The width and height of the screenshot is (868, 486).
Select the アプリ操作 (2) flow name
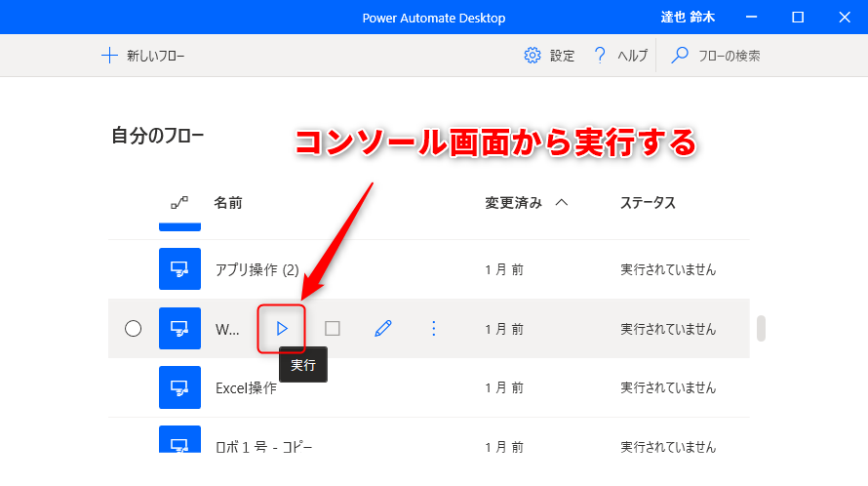[x=256, y=270]
